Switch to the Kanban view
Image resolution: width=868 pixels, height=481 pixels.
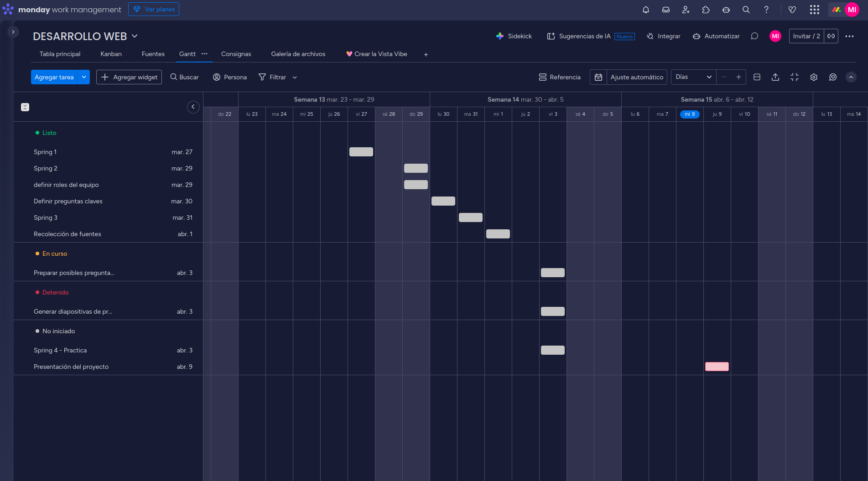[111, 54]
